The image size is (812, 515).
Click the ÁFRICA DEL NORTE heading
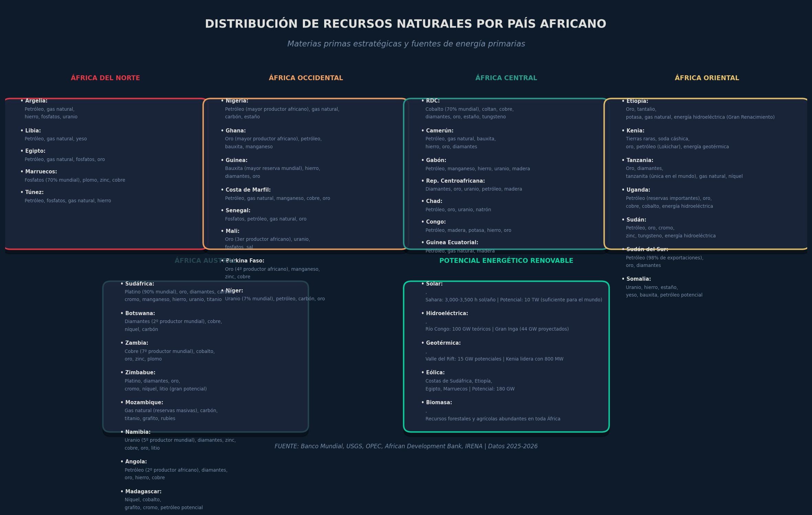click(x=105, y=78)
